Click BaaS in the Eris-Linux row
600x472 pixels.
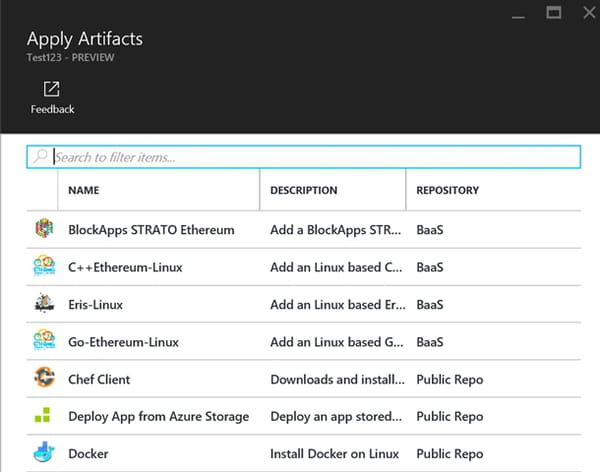[430, 305]
